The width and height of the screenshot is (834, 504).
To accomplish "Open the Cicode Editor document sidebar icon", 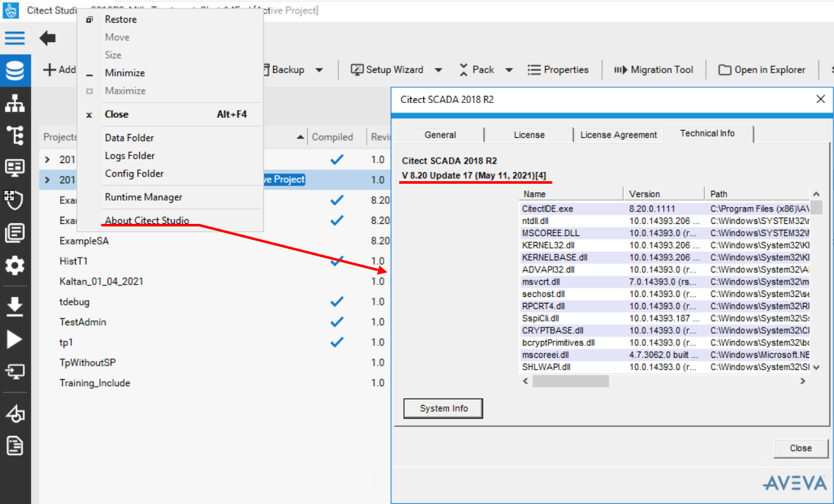I will click(x=15, y=445).
